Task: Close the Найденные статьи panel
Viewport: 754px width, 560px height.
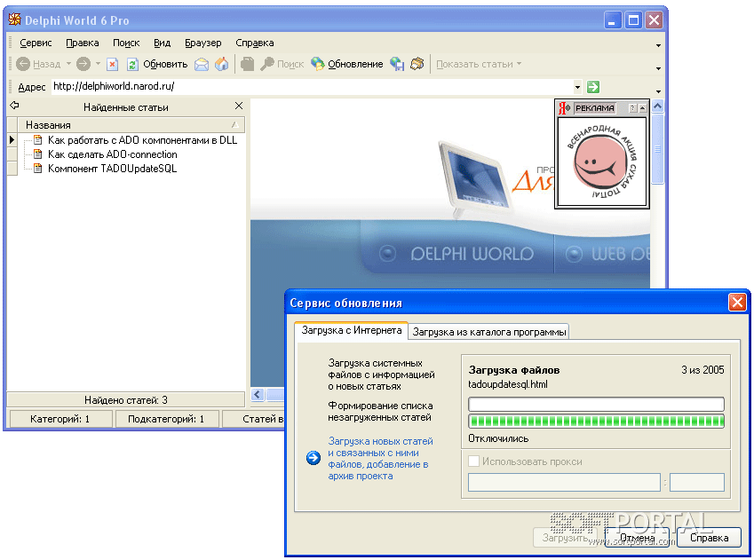Action: click(239, 106)
